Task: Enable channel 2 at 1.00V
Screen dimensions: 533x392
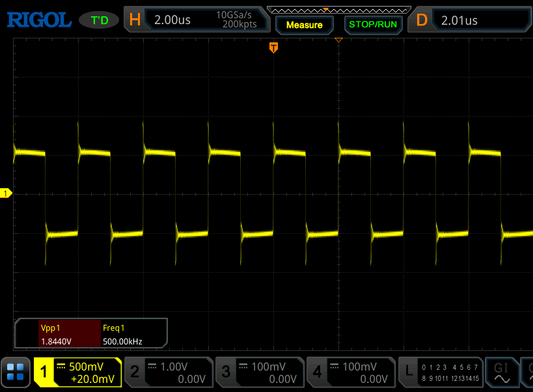Action: coord(169,372)
